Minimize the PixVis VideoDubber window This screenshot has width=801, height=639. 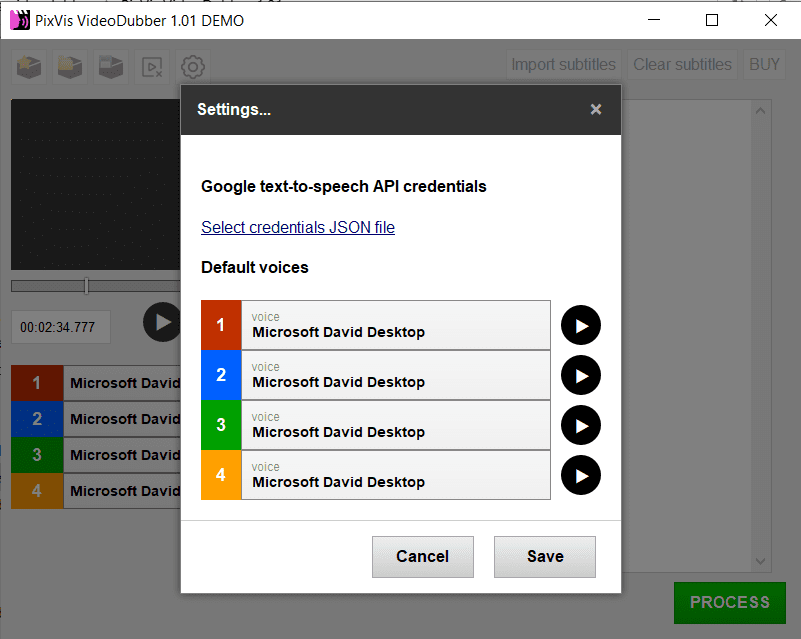coord(654,20)
